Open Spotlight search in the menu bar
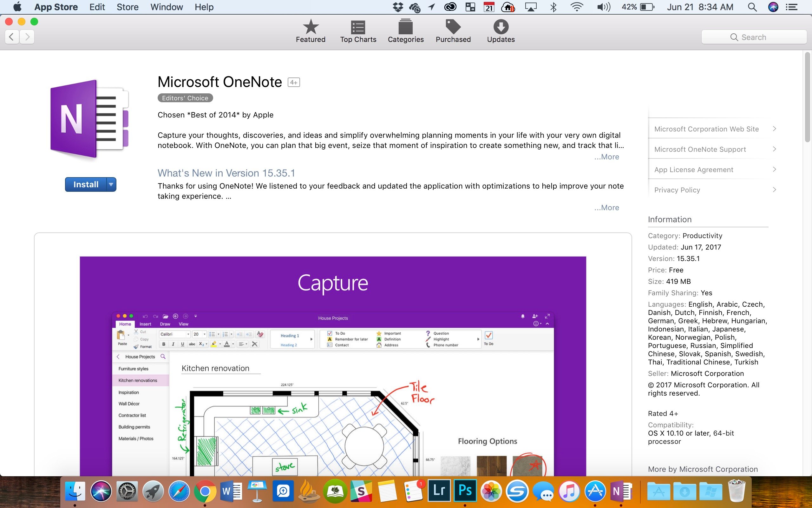 tap(752, 7)
